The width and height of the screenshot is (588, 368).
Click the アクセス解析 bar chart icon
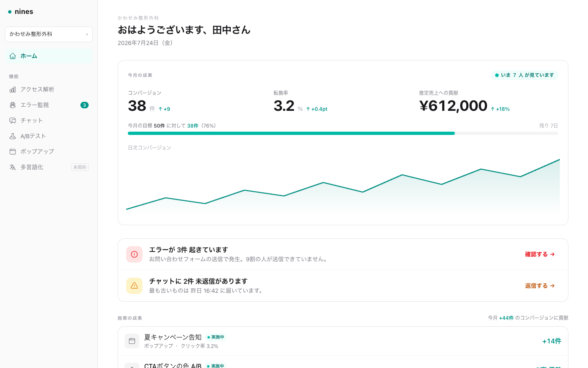13,90
